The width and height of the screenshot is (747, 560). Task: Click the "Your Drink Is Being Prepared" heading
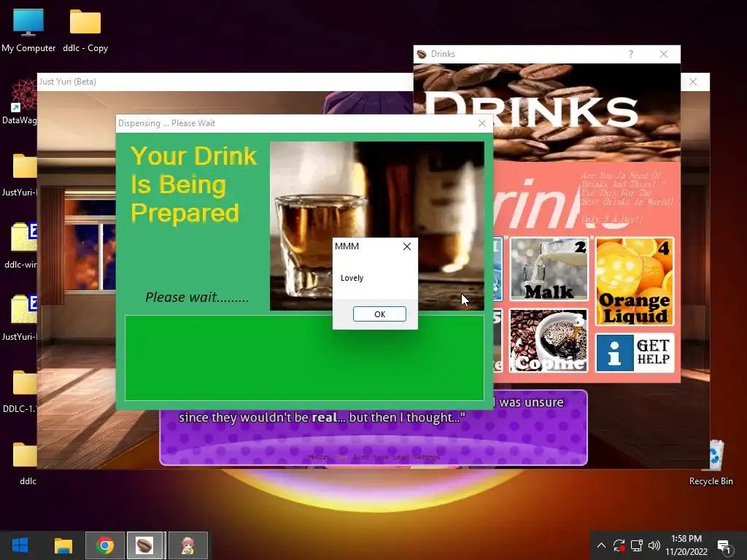(x=193, y=184)
